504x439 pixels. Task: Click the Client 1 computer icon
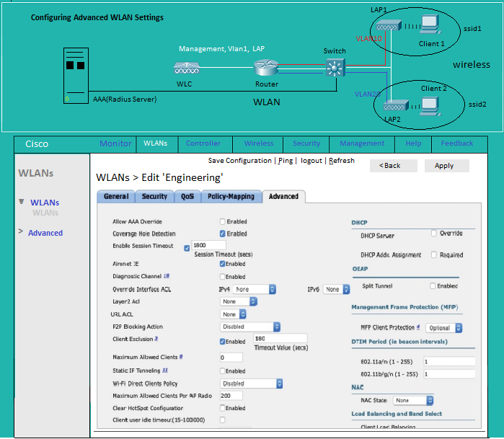pyautogui.click(x=431, y=26)
